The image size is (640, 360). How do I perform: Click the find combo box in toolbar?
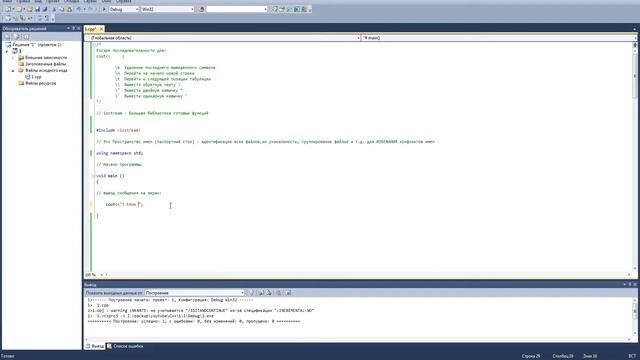(237, 9)
